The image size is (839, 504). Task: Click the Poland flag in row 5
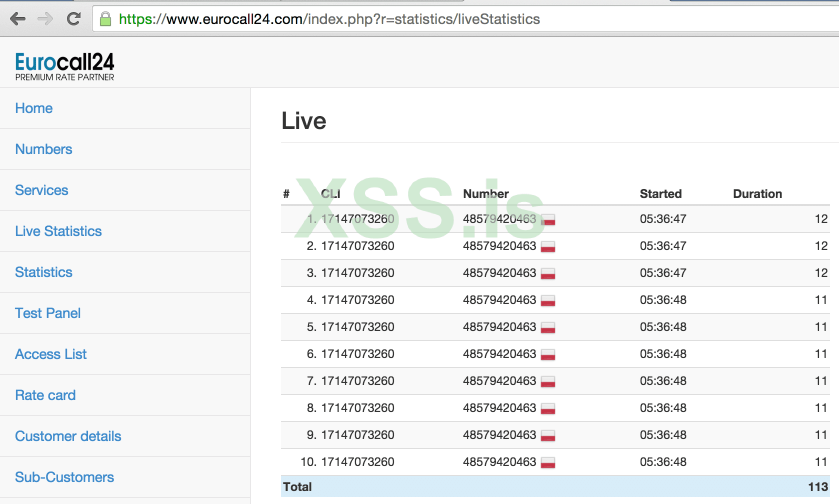(x=548, y=327)
